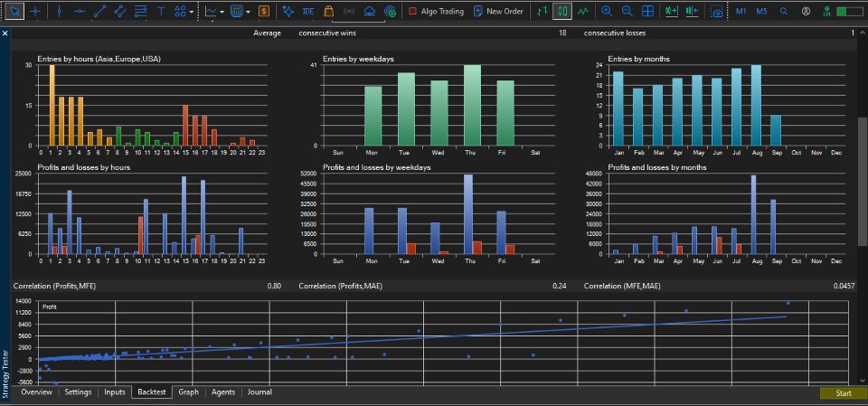This screenshot has height=406, width=868.
Task: Toggle candlestick chart mode
Action: 562,11
